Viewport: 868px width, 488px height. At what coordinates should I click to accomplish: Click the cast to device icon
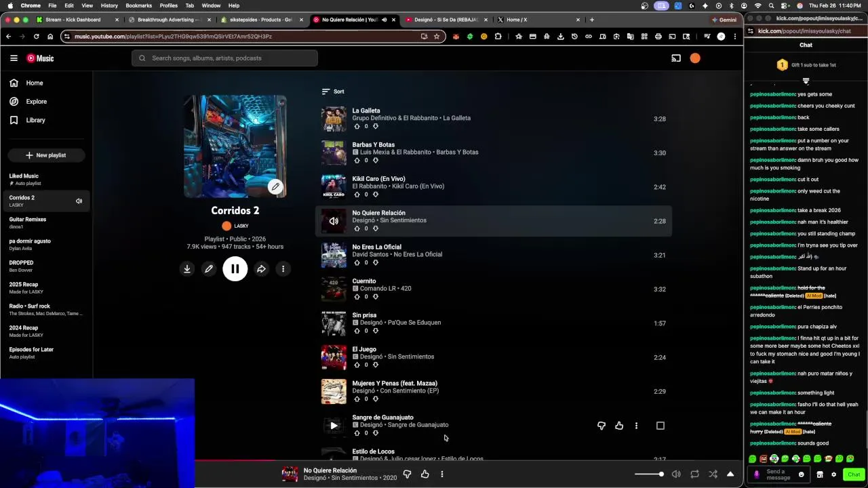676,58
